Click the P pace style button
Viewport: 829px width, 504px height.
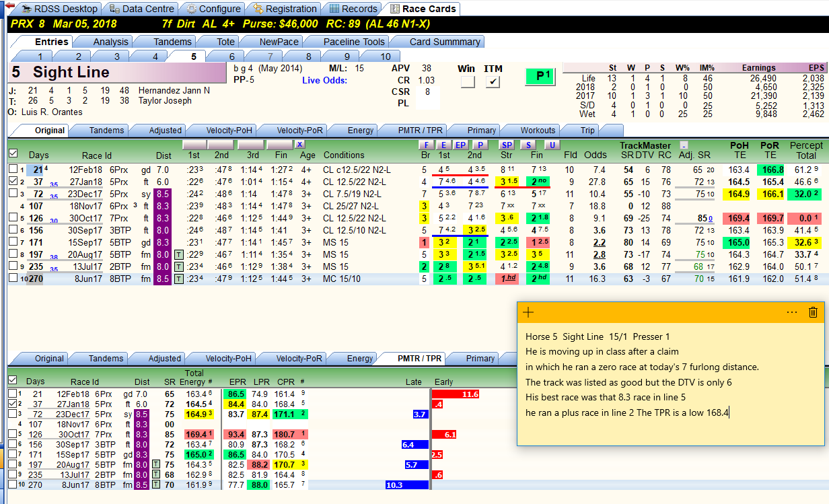(480, 145)
